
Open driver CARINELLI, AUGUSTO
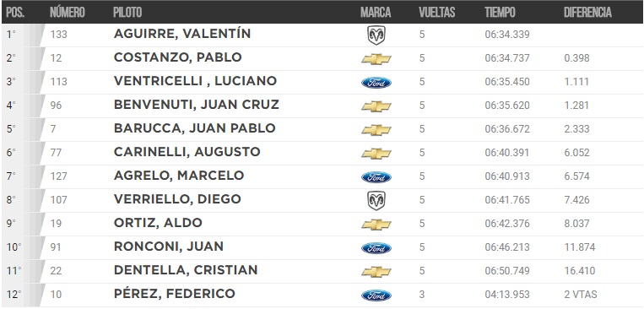point(187,153)
